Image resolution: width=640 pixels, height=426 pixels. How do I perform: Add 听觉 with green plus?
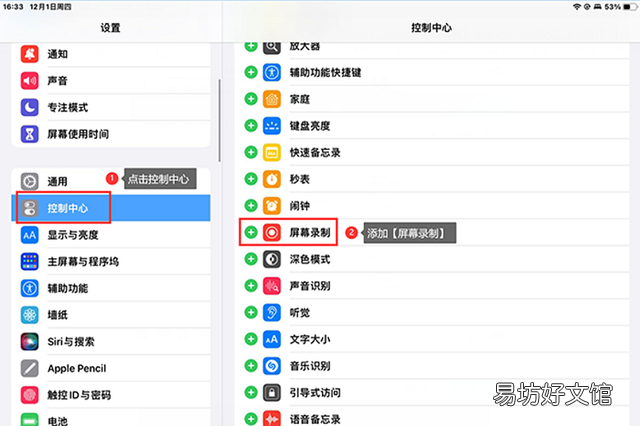click(251, 312)
